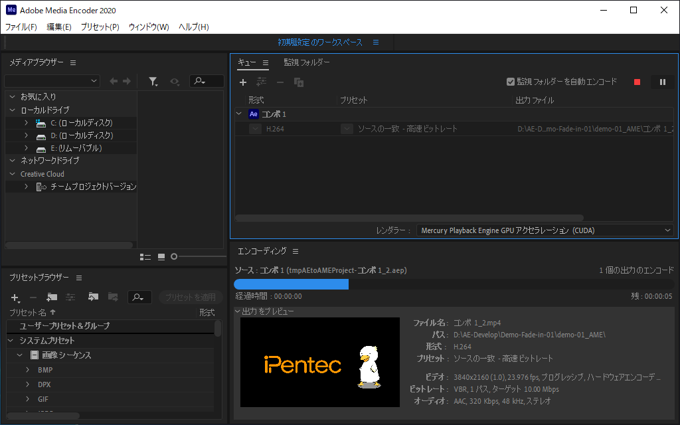The image size is (680, 425).
Task: Collapse the ローカルドライブ node
Action: pyautogui.click(x=13, y=110)
